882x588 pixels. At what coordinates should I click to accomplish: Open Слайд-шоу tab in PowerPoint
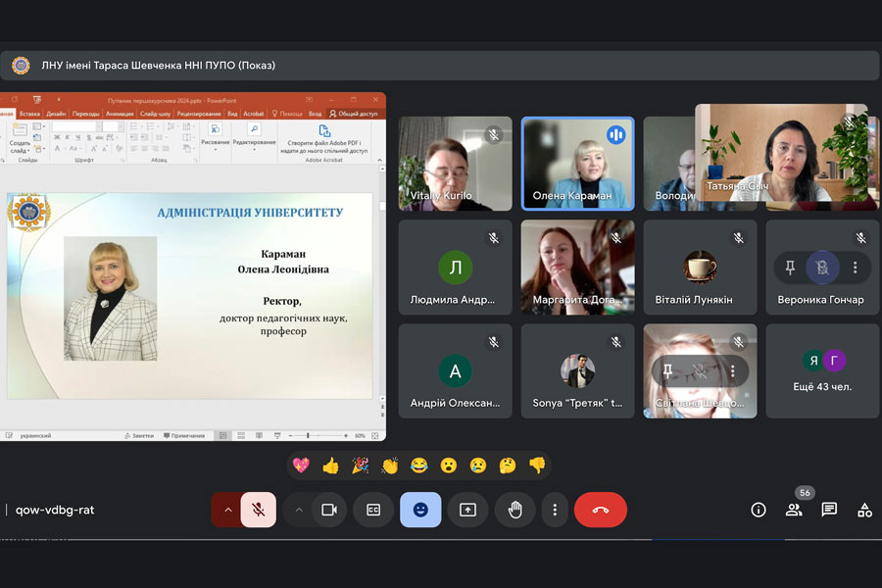(x=155, y=114)
